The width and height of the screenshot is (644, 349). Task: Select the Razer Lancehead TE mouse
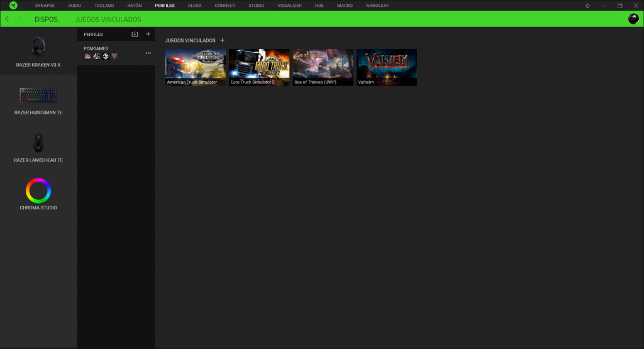(38, 148)
